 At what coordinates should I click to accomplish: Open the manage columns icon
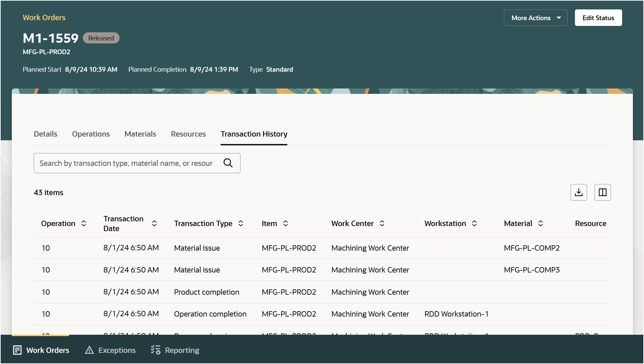(x=603, y=192)
